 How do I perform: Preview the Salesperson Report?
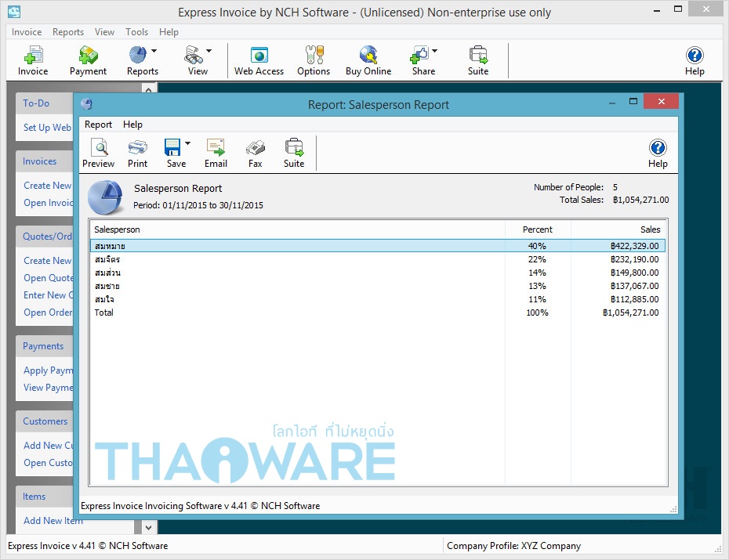point(98,154)
